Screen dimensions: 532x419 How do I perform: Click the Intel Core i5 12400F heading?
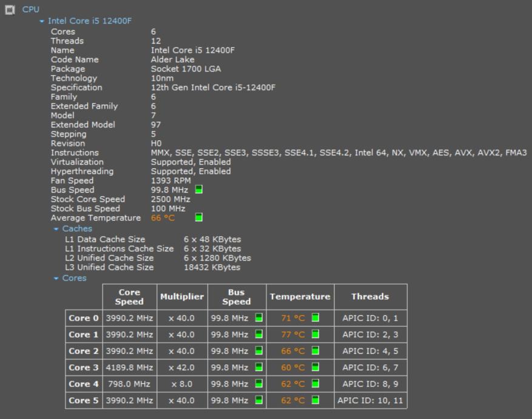click(90, 21)
